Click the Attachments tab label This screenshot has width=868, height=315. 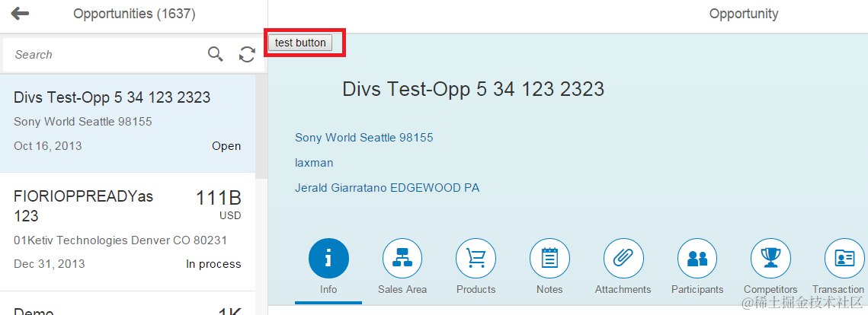623,290
